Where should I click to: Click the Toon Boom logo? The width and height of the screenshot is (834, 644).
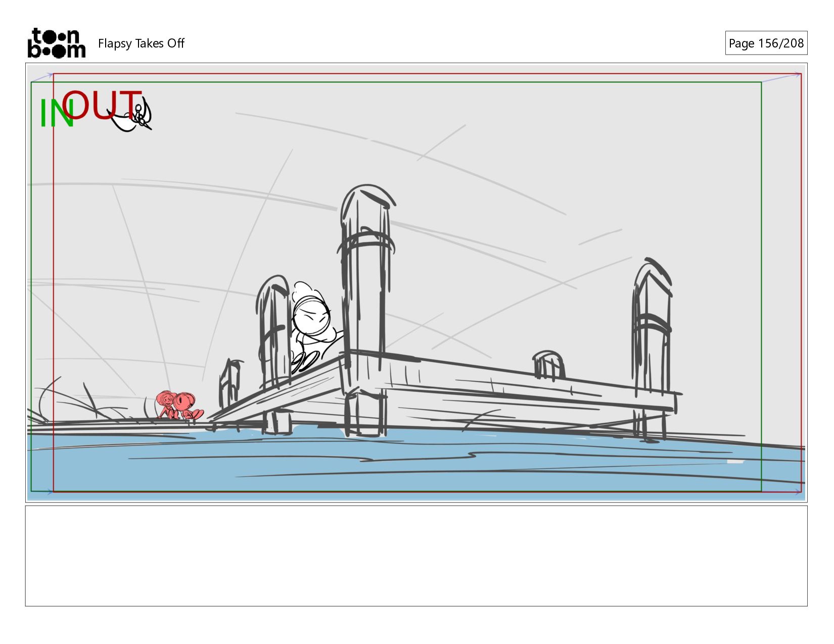coord(56,43)
